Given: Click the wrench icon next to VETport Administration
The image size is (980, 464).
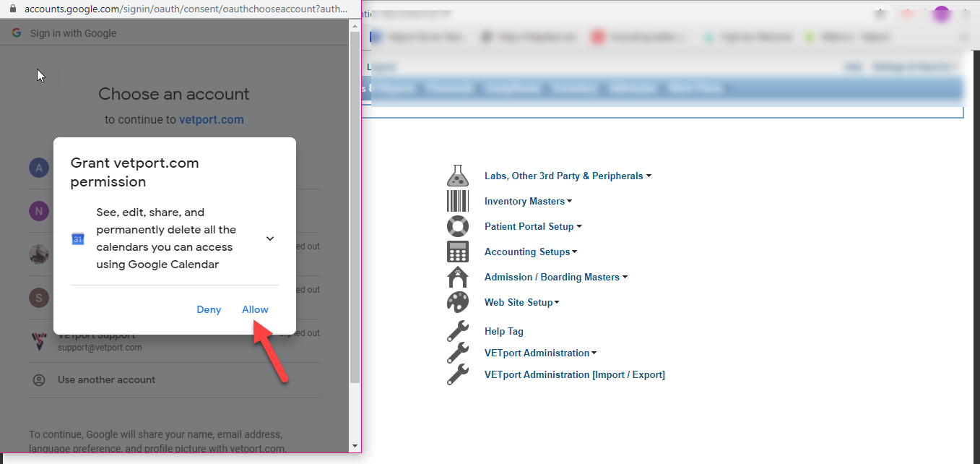Looking at the screenshot, I should [x=458, y=353].
